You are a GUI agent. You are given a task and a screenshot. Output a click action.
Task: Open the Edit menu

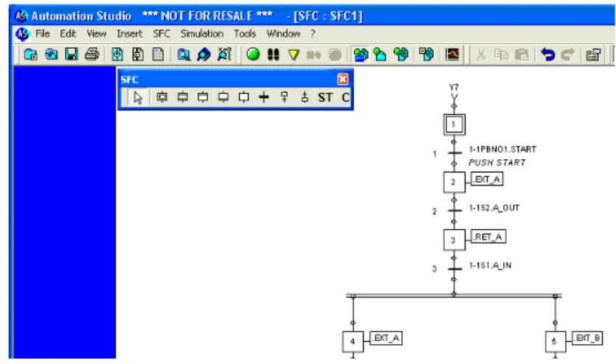tap(68, 34)
